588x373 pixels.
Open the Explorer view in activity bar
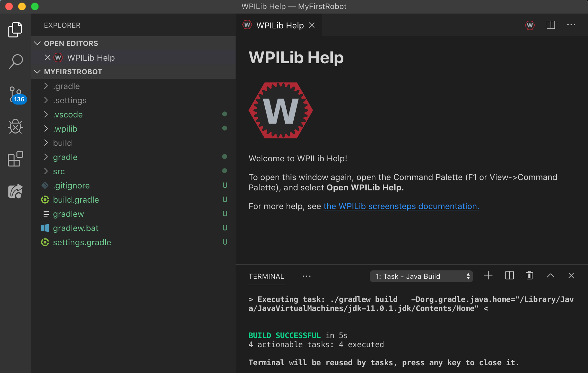[x=15, y=30]
